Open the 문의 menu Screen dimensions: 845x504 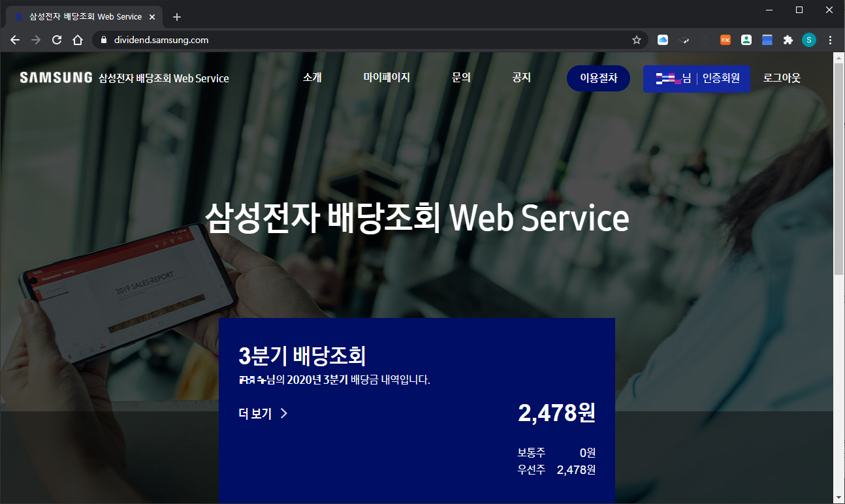pos(461,77)
